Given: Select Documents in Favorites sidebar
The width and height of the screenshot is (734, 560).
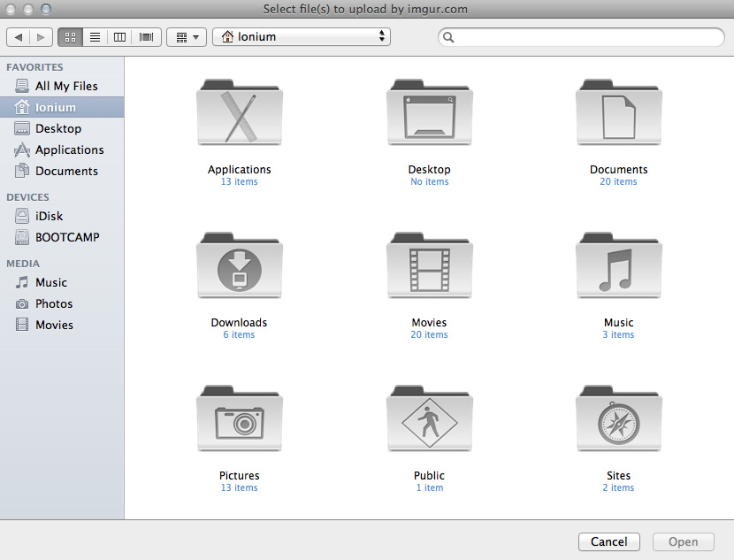Looking at the screenshot, I should [62, 171].
